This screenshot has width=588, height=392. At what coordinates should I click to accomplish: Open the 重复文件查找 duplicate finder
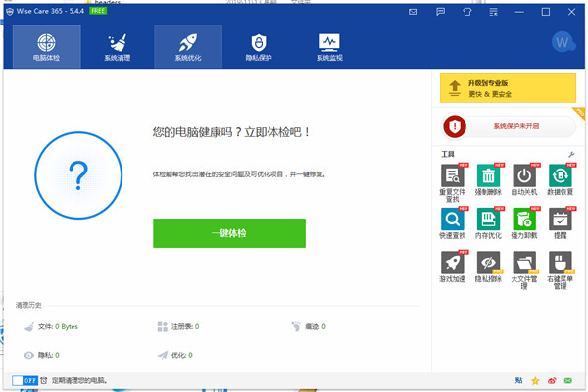click(x=453, y=176)
